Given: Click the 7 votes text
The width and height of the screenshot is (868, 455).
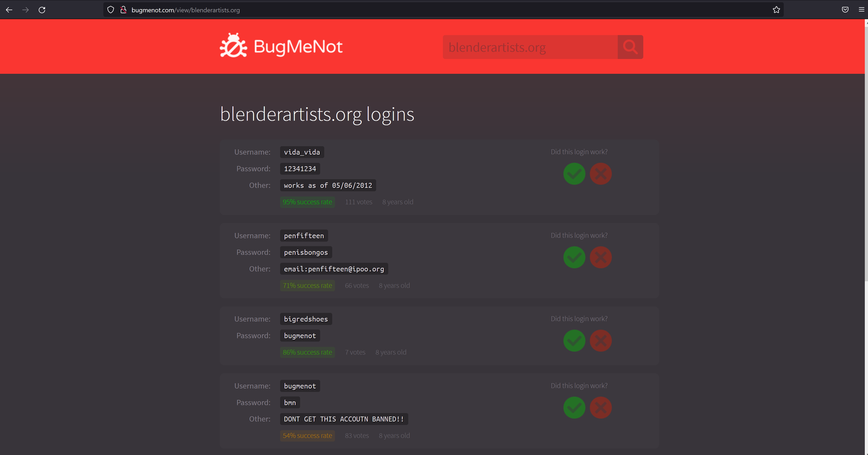Looking at the screenshot, I should coord(355,352).
